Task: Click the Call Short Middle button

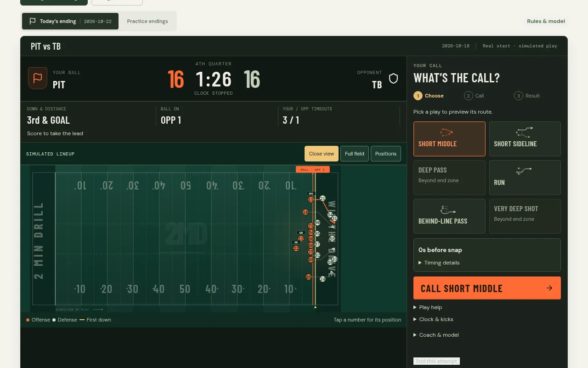Action: (x=487, y=288)
